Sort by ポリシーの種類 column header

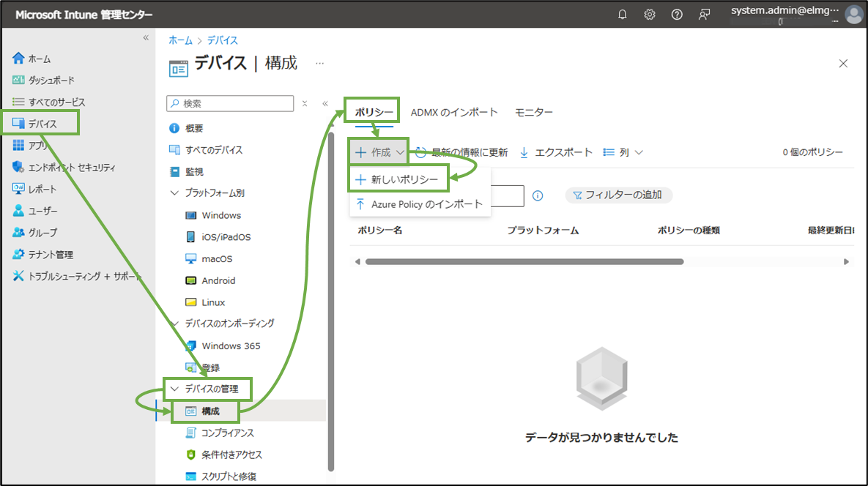point(688,231)
